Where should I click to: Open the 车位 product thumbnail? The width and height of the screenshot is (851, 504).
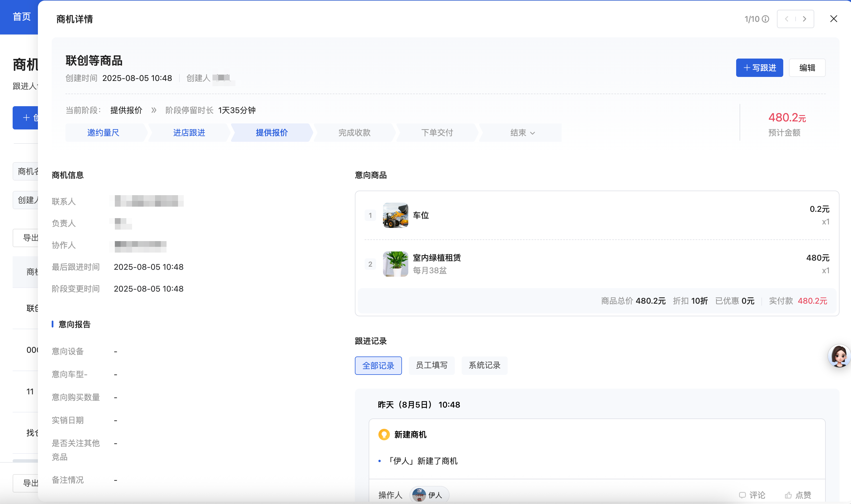[395, 215]
